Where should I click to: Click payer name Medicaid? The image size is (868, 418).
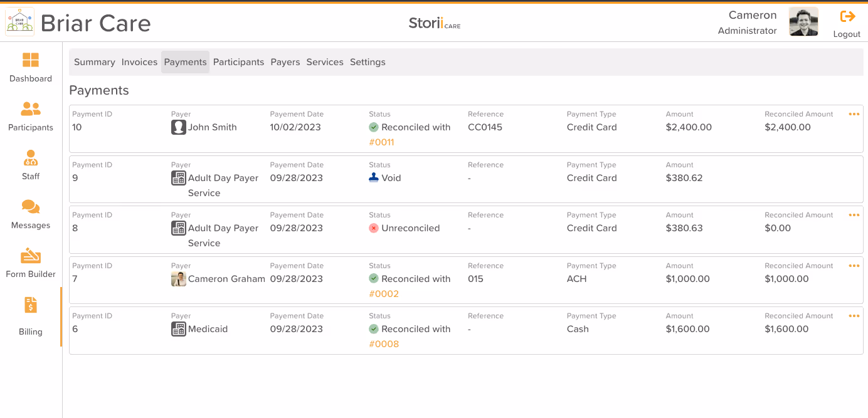(208, 329)
